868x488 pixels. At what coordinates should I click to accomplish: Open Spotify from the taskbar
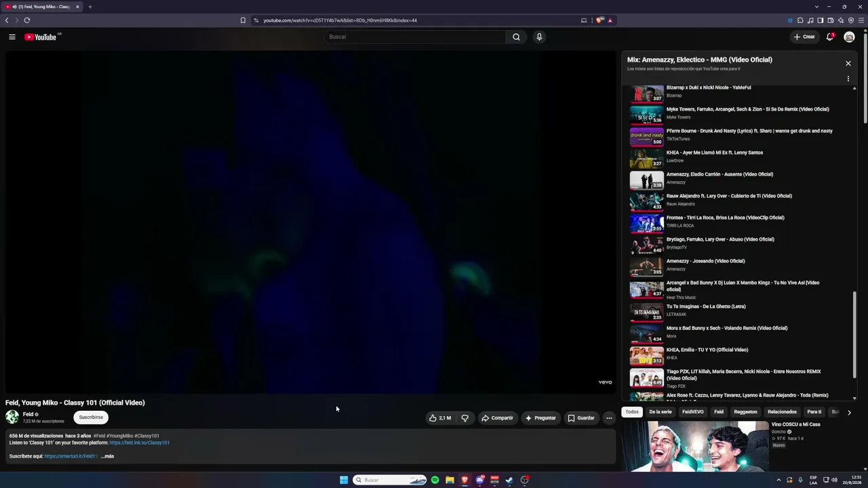tap(435, 480)
